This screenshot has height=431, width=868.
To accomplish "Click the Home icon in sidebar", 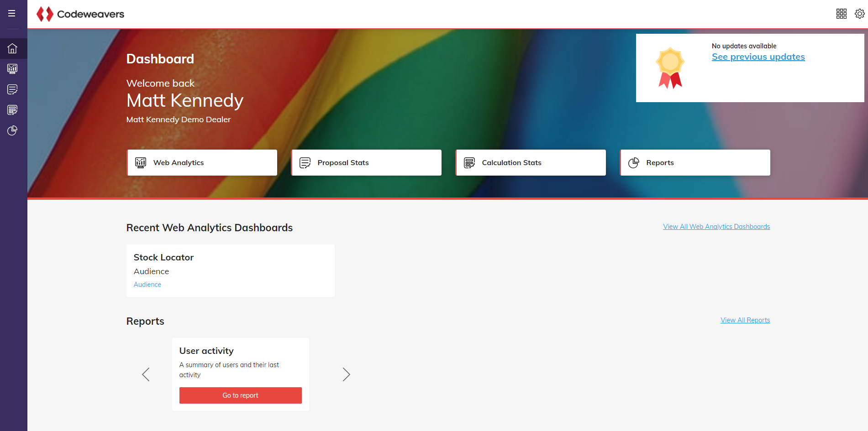I will (12, 48).
